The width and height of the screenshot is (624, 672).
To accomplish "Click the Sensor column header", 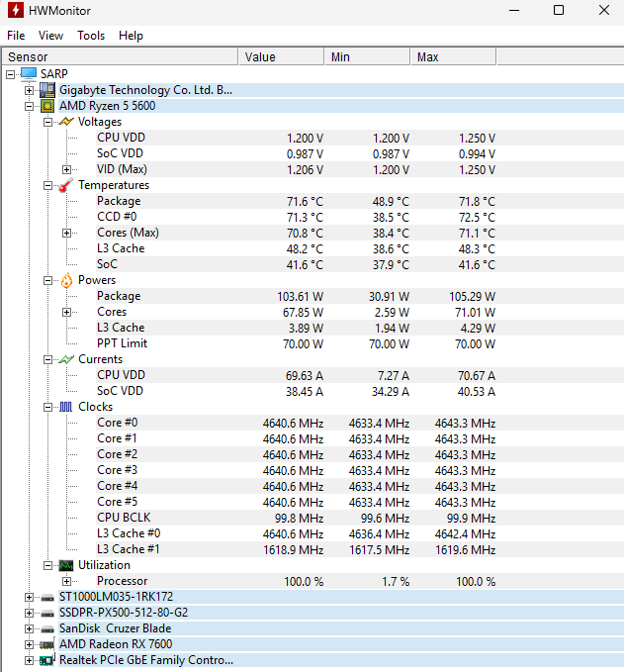I will [120, 57].
